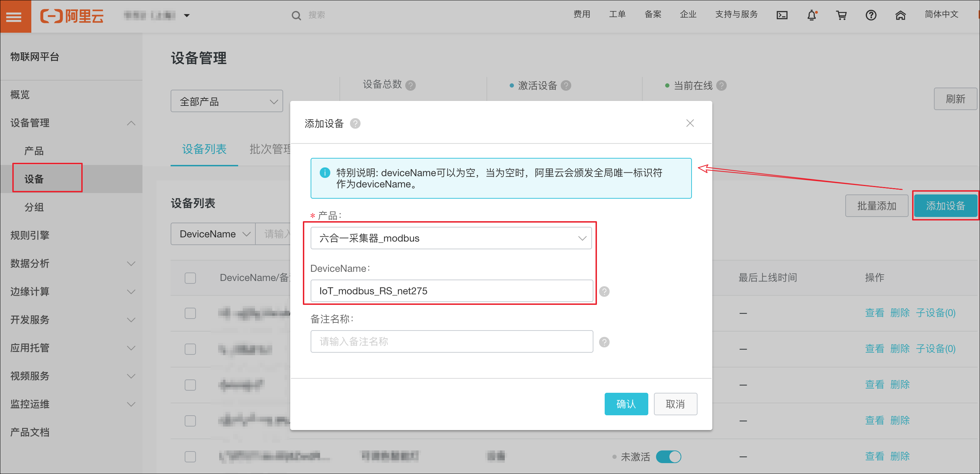
Task: Click help icon next to 当前在线
Action: pos(721,85)
